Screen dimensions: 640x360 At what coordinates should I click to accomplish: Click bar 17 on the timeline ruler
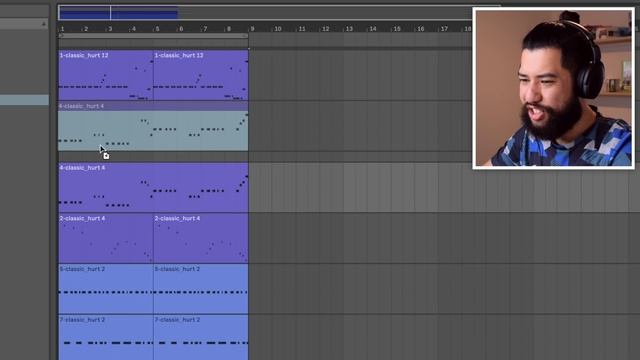click(x=444, y=29)
